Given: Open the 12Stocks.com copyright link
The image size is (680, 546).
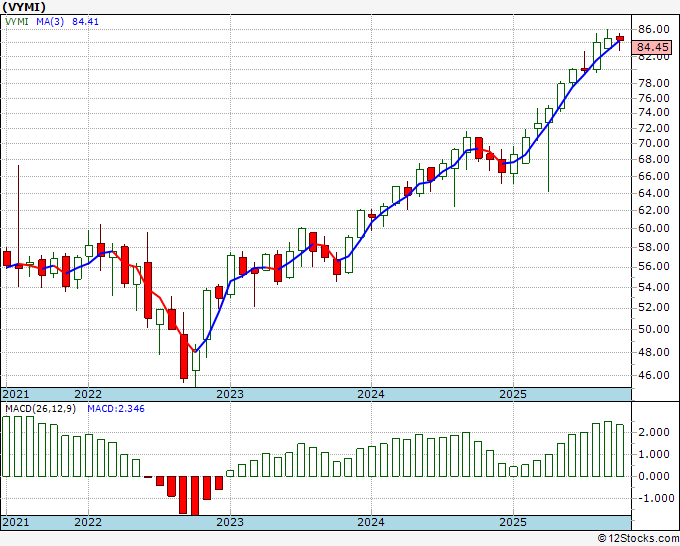Looking at the screenshot, I should point(638,539).
